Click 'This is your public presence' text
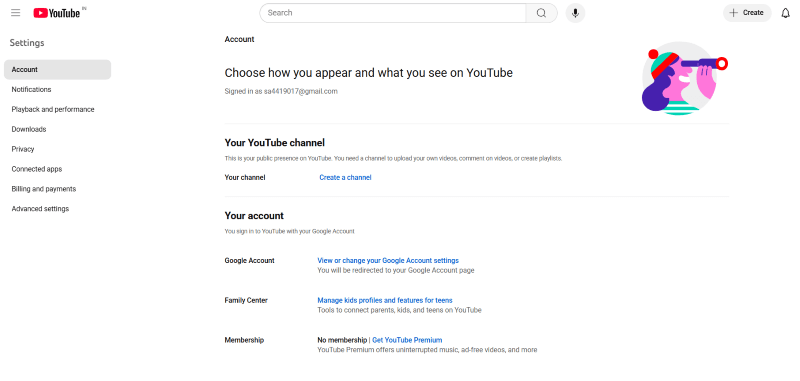This screenshot has height=381, width=800. click(x=393, y=159)
